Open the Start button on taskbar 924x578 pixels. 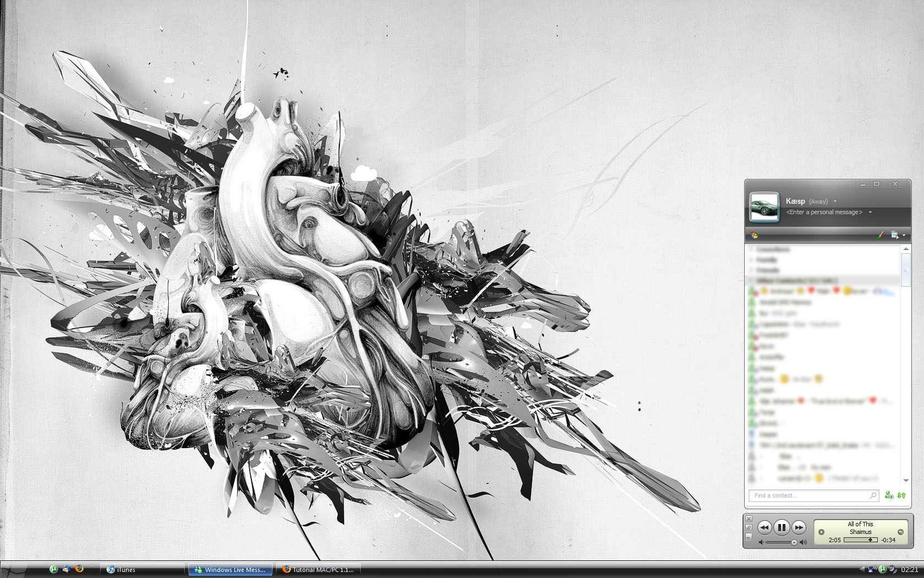(x=13, y=569)
